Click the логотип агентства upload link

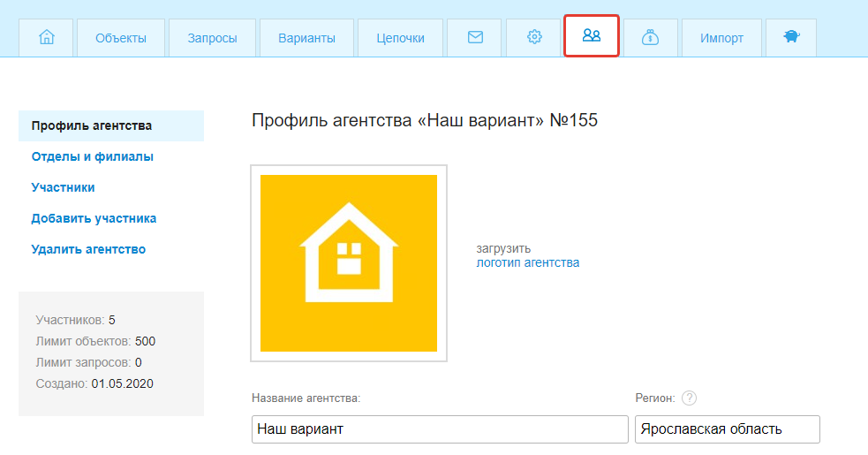point(528,262)
